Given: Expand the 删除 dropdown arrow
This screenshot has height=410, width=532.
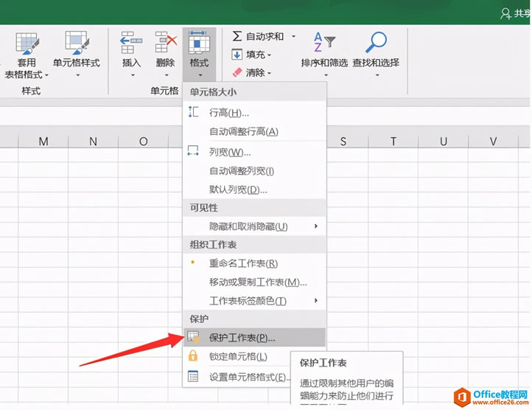Looking at the screenshot, I should 167,75.
